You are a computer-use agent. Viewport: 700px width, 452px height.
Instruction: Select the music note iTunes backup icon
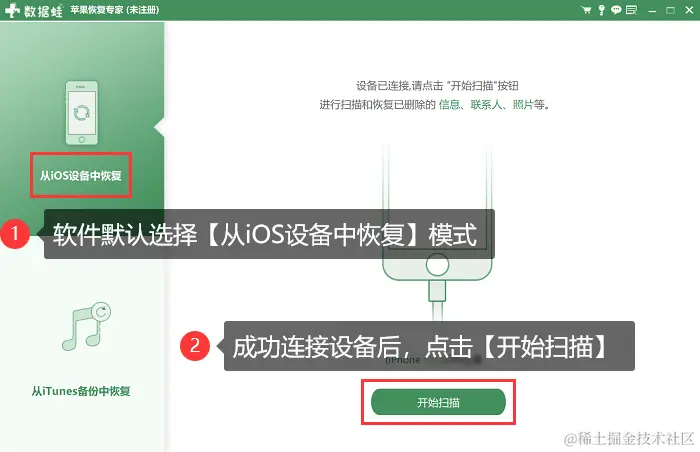[x=86, y=326]
